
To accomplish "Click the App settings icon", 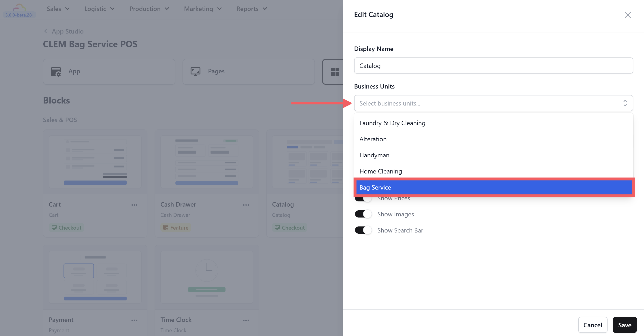I will click(x=56, y=72).
